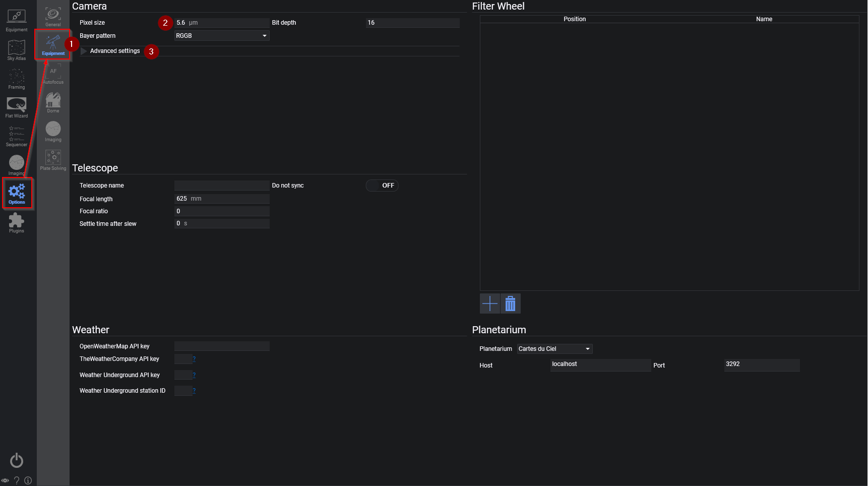Screen dimensions: 868x486
Task: Open the Sequencer section
Action: point(17,136)
